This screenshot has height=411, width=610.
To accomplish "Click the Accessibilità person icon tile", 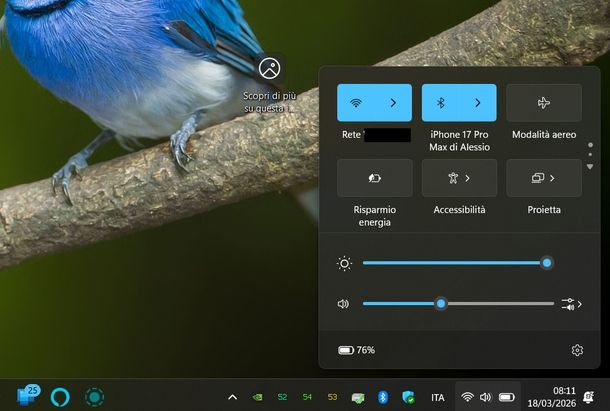I will click(x=453, y=178).
